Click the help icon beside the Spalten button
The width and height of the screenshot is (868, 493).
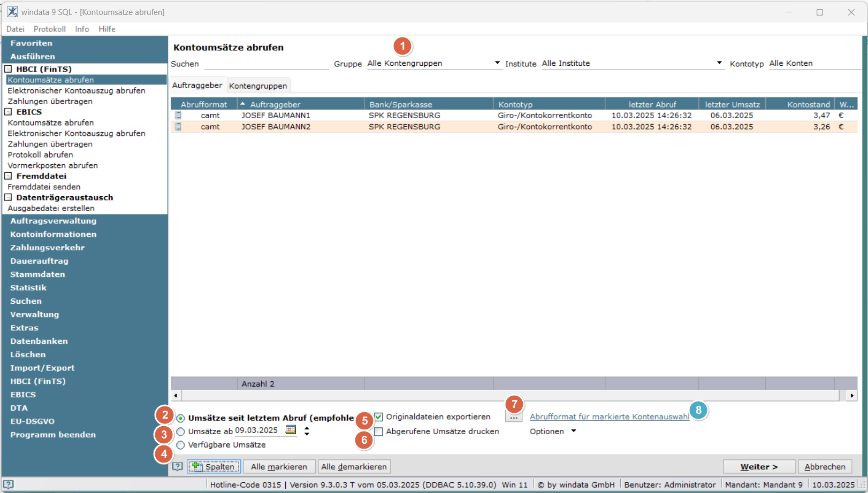[x=178, y=467]
